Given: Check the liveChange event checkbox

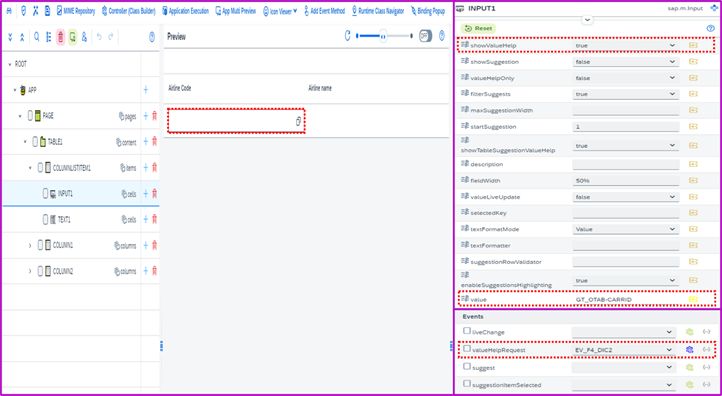Looking at the screenshot, I should point(467,331).
